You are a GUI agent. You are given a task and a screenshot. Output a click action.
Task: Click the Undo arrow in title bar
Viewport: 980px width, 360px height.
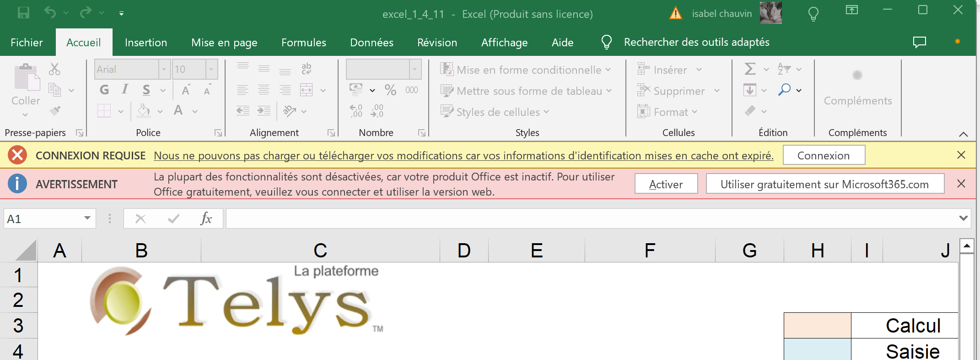[x=50, y=13]
